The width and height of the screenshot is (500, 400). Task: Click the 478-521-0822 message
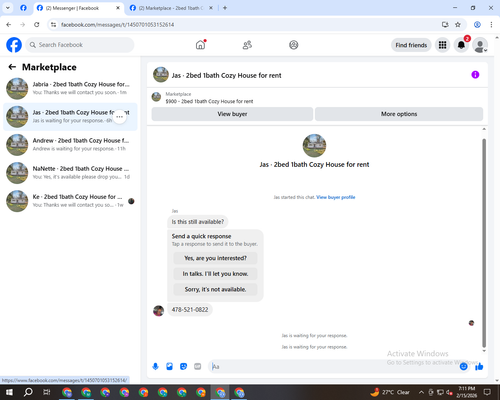pos(190,310)
